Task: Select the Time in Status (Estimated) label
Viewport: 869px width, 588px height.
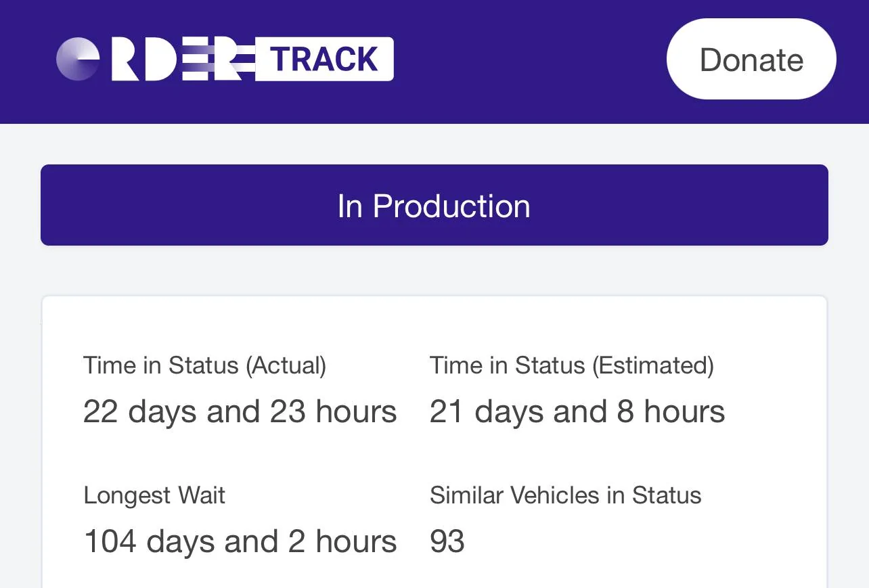Action: click(x=571, y=365)
